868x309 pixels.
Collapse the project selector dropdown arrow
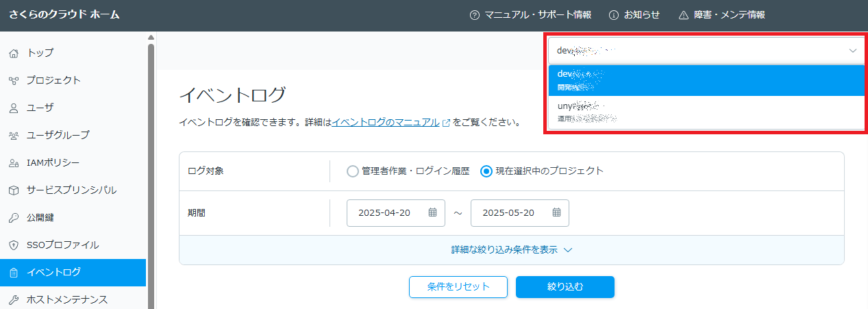pyautogui.click(x=852, y=51)
